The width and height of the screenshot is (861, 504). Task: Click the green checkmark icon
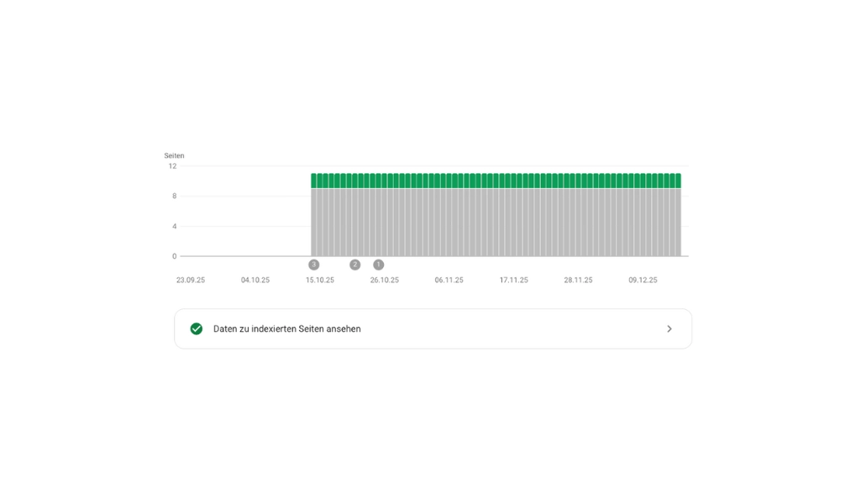[197, 328]
